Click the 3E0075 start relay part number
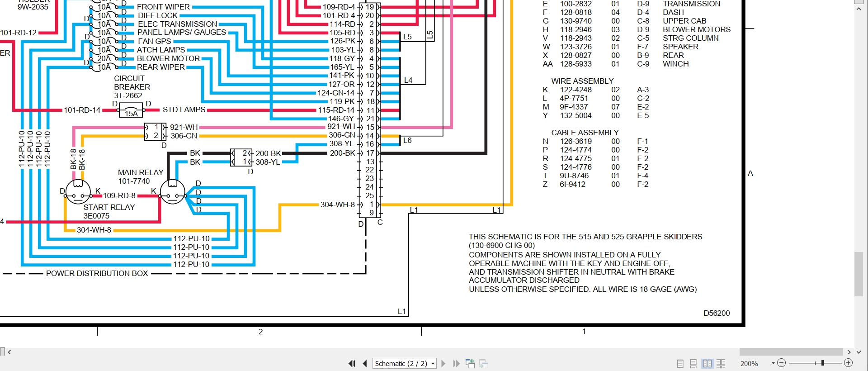Viewport: 868px width, 371px height. click(96, 216)
